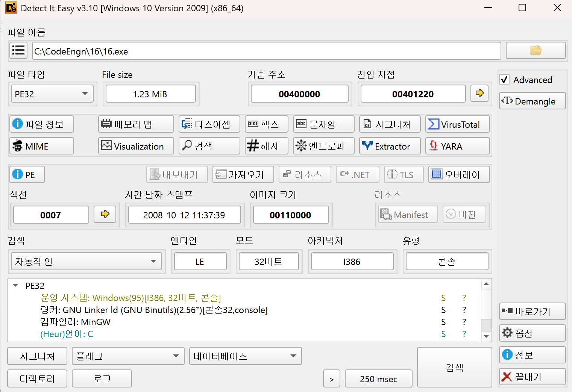Exit via the 끝내기 button
572x392 pixels.
[533, 377]
